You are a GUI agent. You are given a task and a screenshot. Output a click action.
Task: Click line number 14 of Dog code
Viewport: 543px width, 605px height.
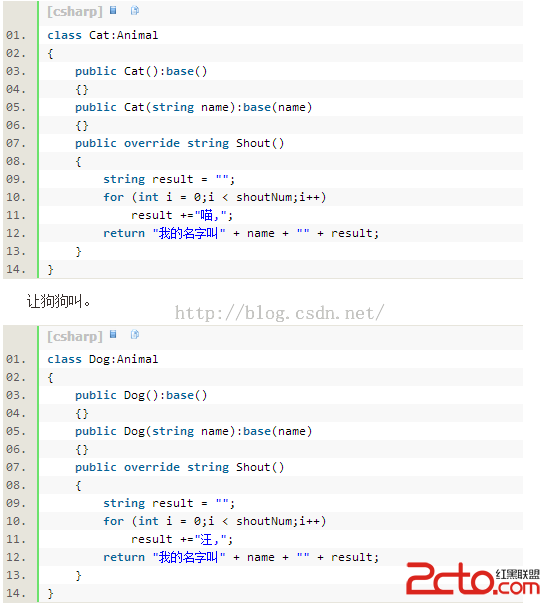16,593
